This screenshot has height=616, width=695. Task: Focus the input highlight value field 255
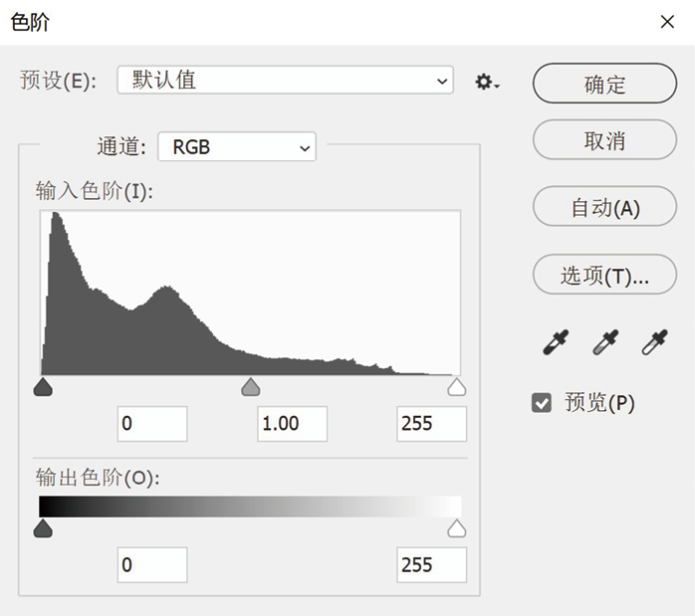tap(432, 424)
